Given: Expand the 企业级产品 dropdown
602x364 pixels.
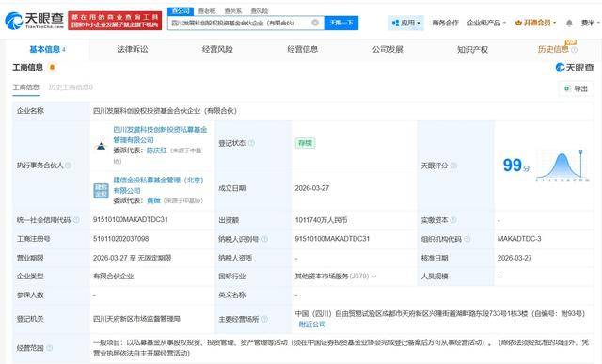Looking at the screenshot, I should (x=486, y=23).
